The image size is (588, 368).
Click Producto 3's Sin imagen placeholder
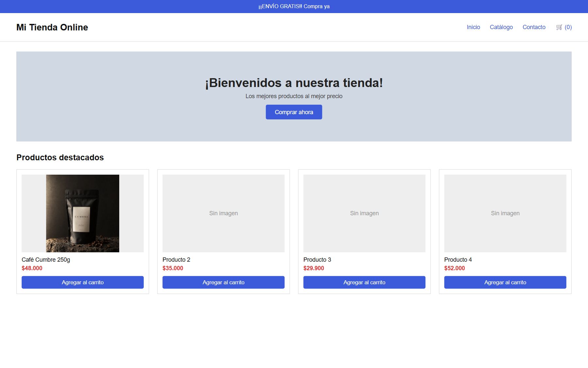(x=364, y=213)
